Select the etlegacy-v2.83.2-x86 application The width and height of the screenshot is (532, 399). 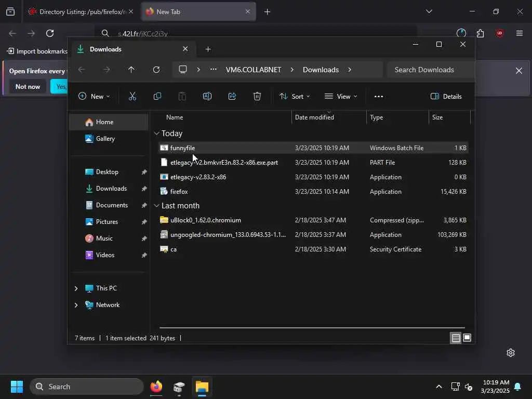(x=313, y=177)
